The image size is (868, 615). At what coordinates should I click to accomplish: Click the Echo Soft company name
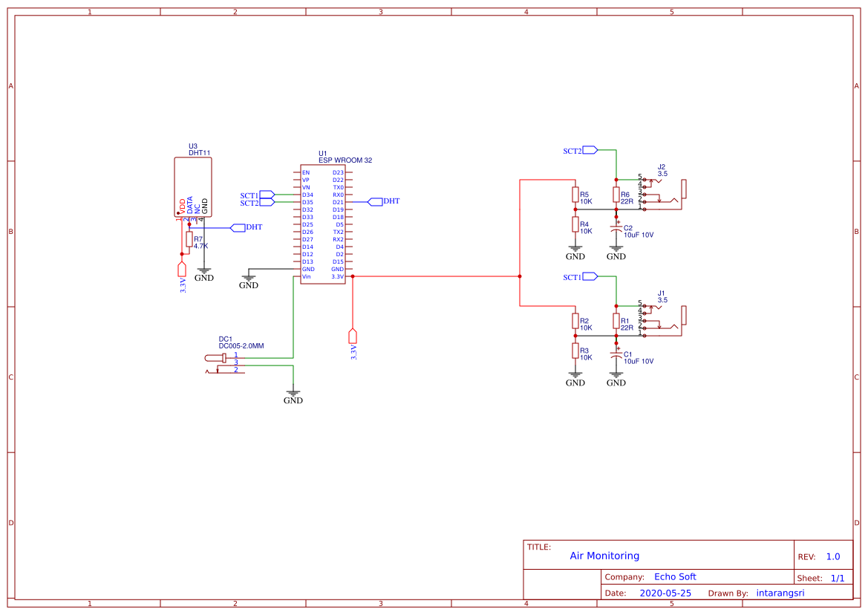675,576
